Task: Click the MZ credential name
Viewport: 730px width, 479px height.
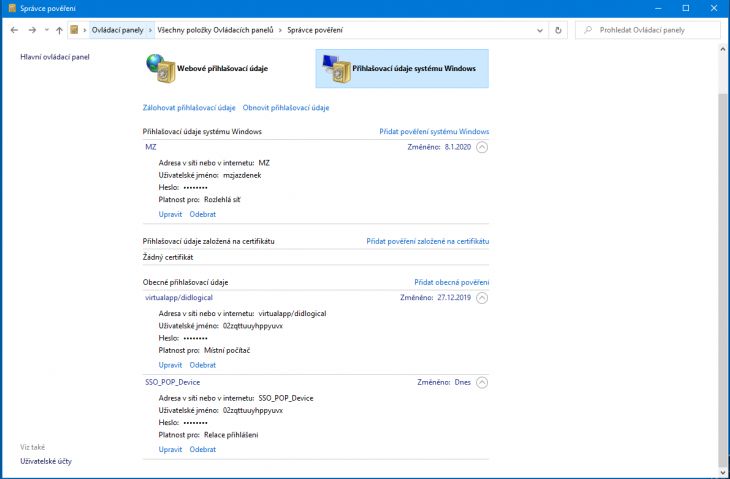Action: tap(151, 147)
